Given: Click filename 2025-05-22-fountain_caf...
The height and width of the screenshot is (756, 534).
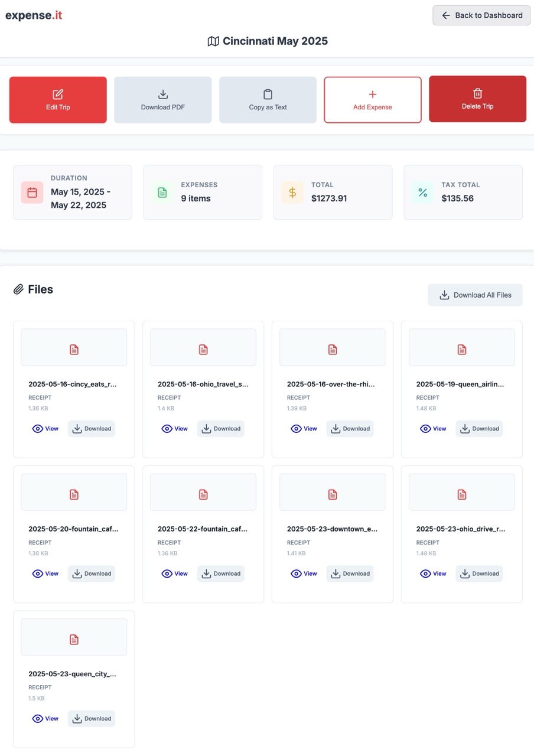Looking at the screenshot, I should 203,529.
